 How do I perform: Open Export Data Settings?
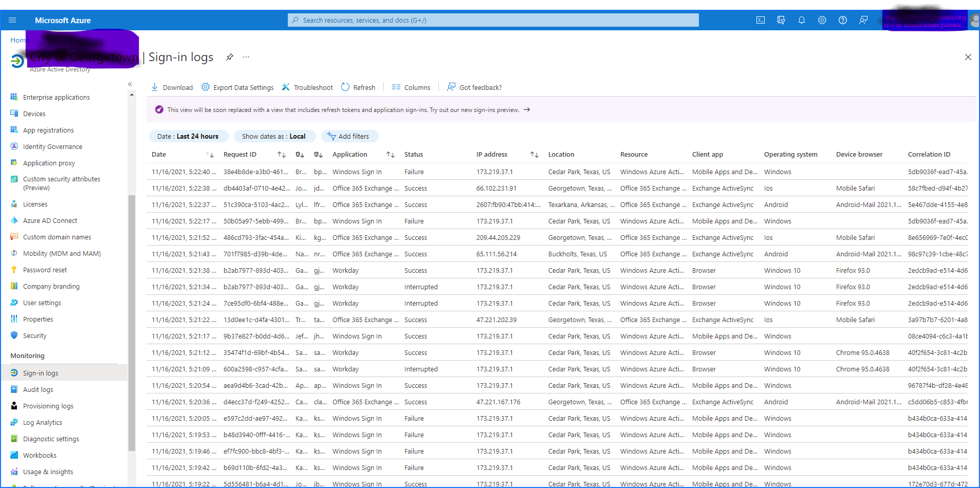[x=237, y=87]
